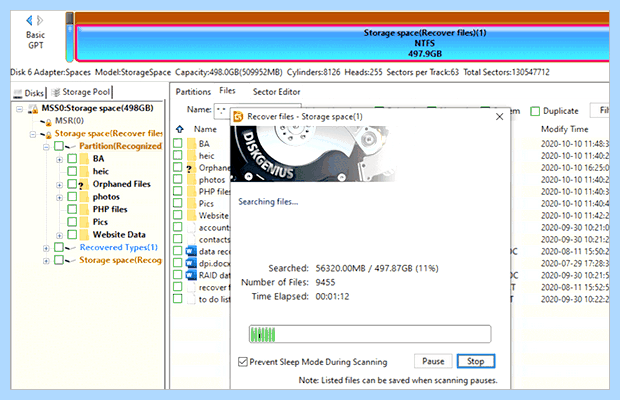Collapse the MSS0:Storage space(498GB) node
This screenshot has width=620, height=400.
(19, 108)
